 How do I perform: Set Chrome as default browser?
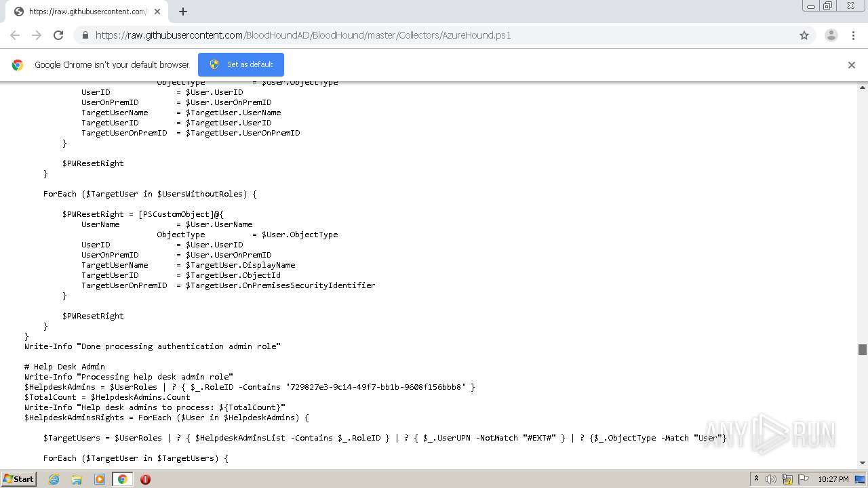coord(241,64)
